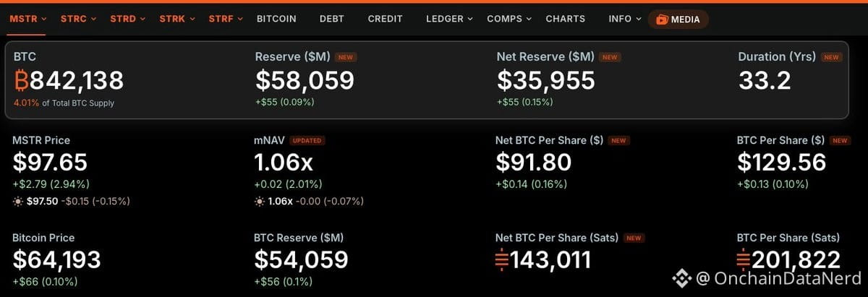Click the Binance logo in watermark

[681, 278]
